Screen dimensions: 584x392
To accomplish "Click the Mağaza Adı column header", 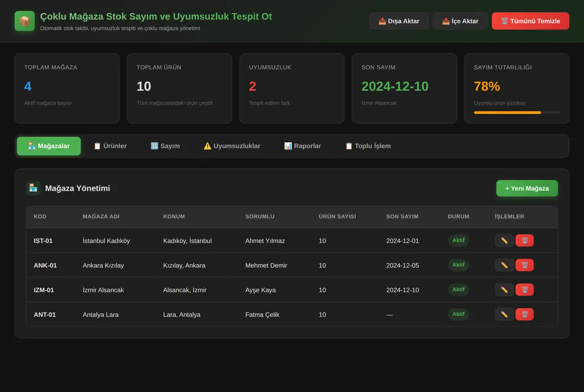I will pyautogui.click(x=101, y=216).
